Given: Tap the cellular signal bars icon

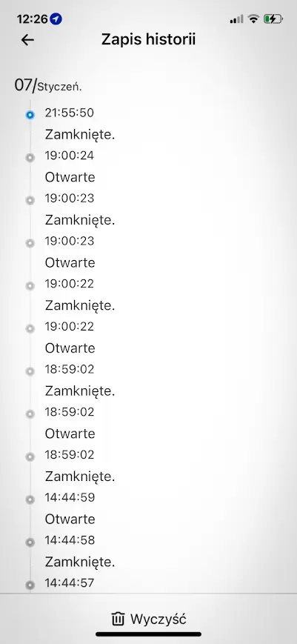Looking at the screenshot, I should click(236, 19).
